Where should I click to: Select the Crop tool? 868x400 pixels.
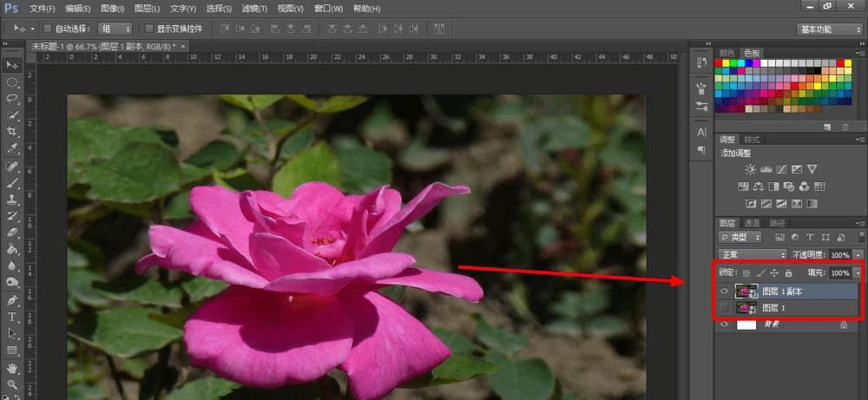(12, 132)
